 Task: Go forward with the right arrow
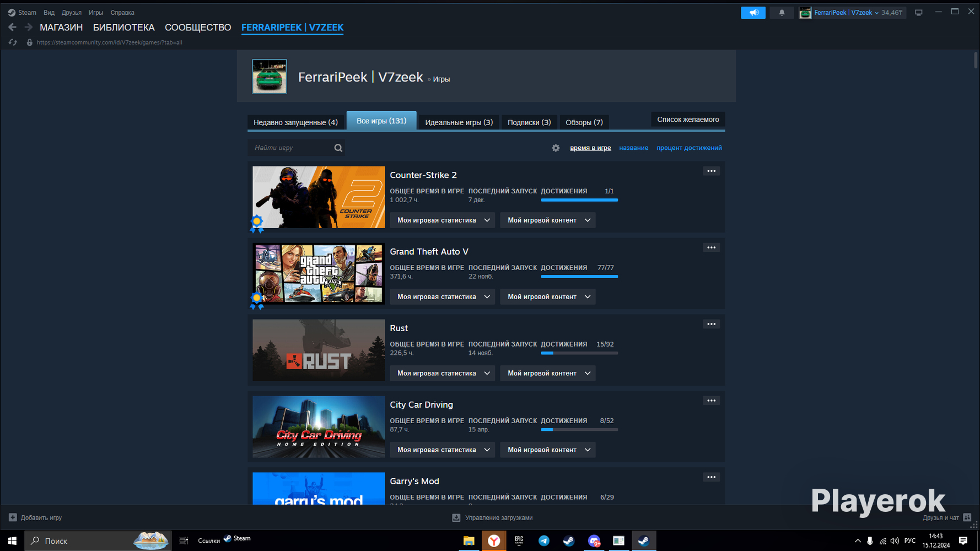[x=28, y=27]
